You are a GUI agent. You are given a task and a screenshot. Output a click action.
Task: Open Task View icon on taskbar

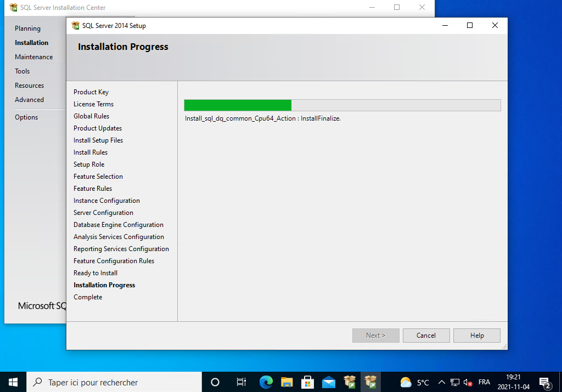click(x=241, y=382)
